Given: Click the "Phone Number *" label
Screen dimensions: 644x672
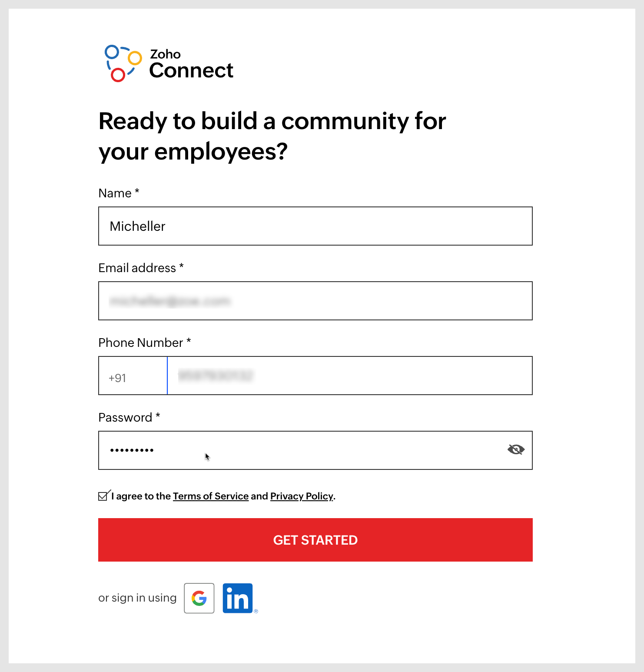Looking at the screenshot, I should pyautogui.click(x=144, y=343).
